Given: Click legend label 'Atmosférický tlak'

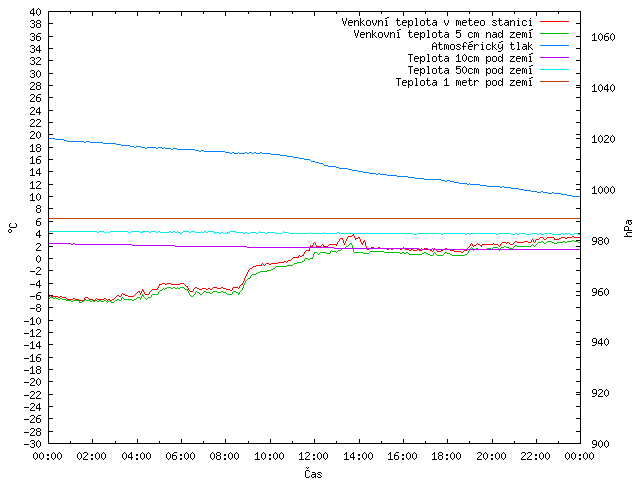Looking at the screenshot, I should [482, 46].
